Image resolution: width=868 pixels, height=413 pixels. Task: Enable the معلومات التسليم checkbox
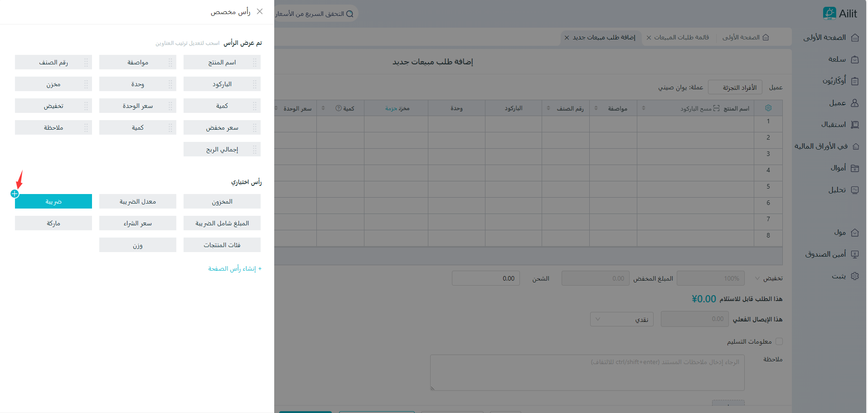coord(779,341)
